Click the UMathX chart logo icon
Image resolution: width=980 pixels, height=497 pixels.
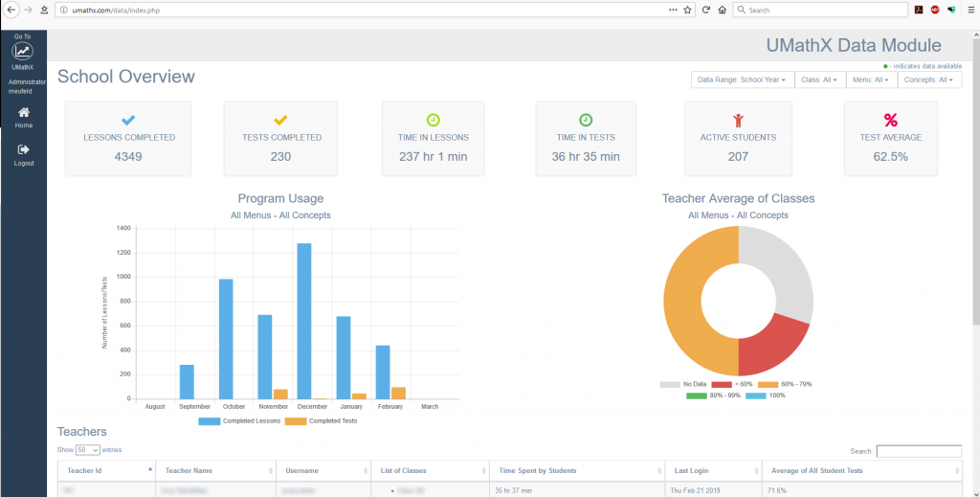(23, 52)
